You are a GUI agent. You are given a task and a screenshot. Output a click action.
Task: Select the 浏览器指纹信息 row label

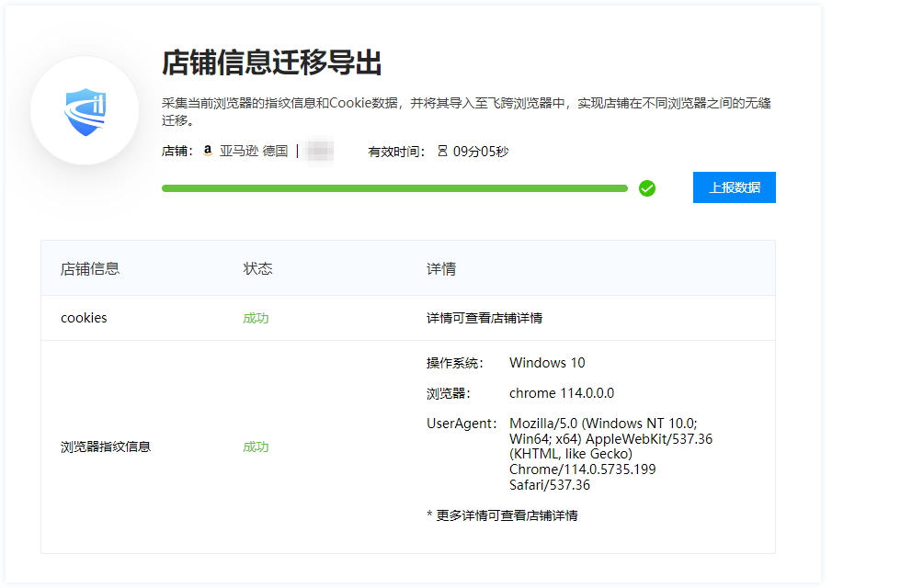106,447
